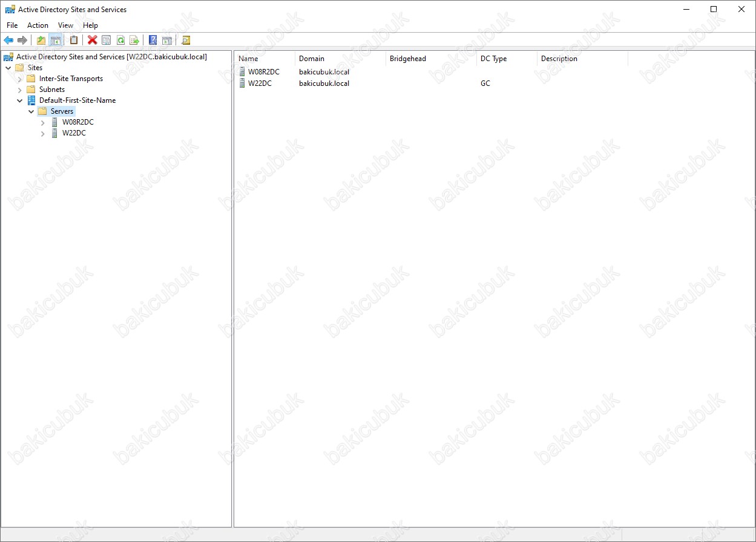Delete selection with the red X icon
Viewport: 756px width, 542px height.
click(93, 41)
